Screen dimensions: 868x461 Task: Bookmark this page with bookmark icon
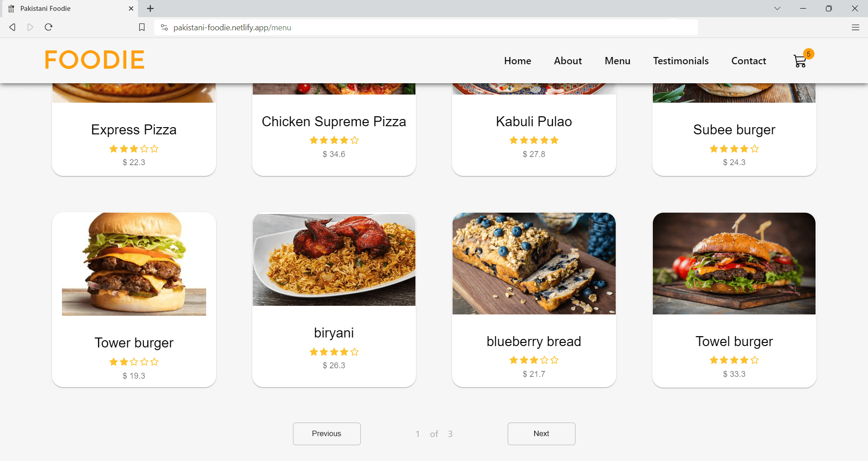pyautogui.click(x=142, y=27)
